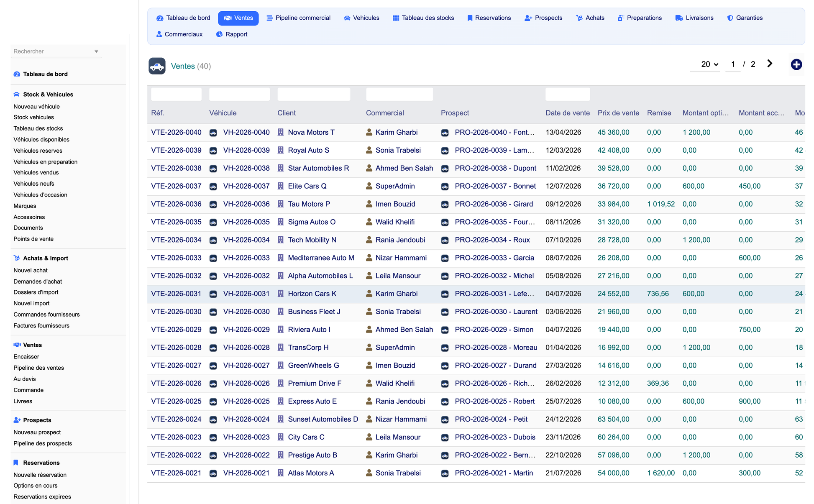Click building icon beside Nova Motors T
The width and height of the screenshot is (814, 504).
pos(281,132)
